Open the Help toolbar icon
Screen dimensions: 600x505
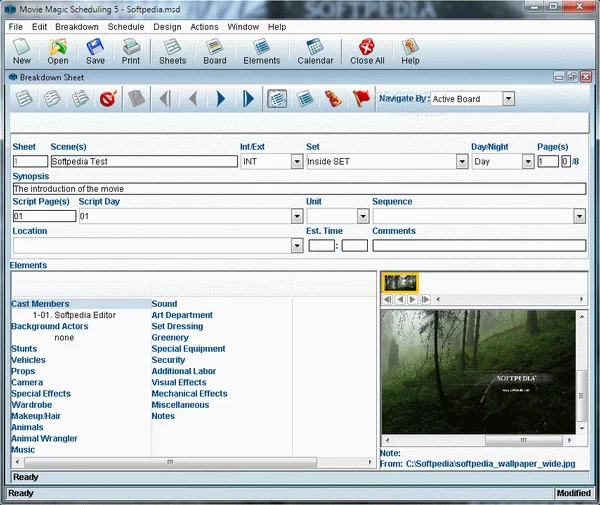tap(410, 51)
